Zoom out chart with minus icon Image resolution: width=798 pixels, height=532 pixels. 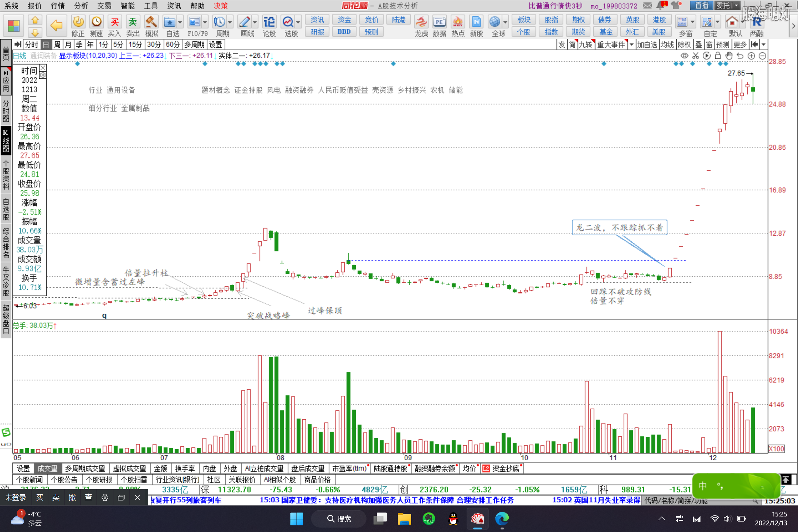click(x=762, y=56)
